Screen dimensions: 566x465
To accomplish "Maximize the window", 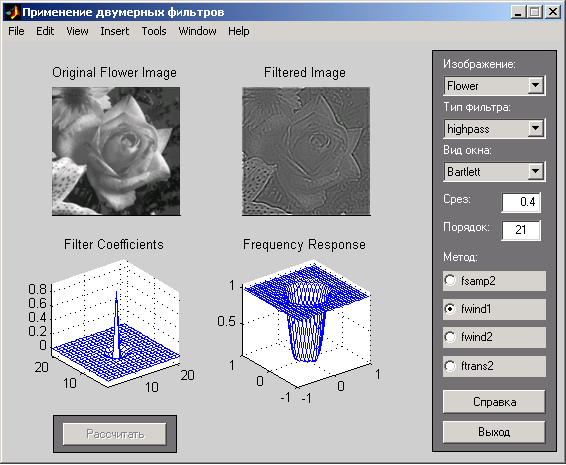I will click(x=535, y=12).
